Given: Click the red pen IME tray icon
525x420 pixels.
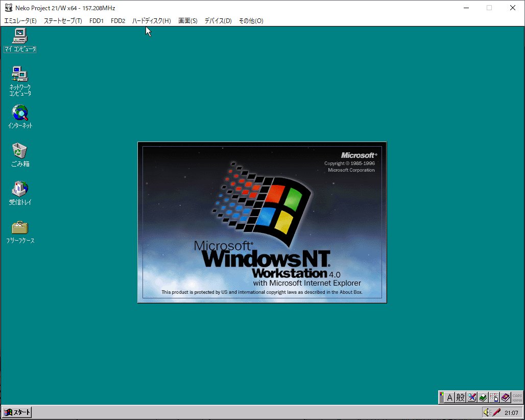Looking at the screenshot, I should coord(496,412).
